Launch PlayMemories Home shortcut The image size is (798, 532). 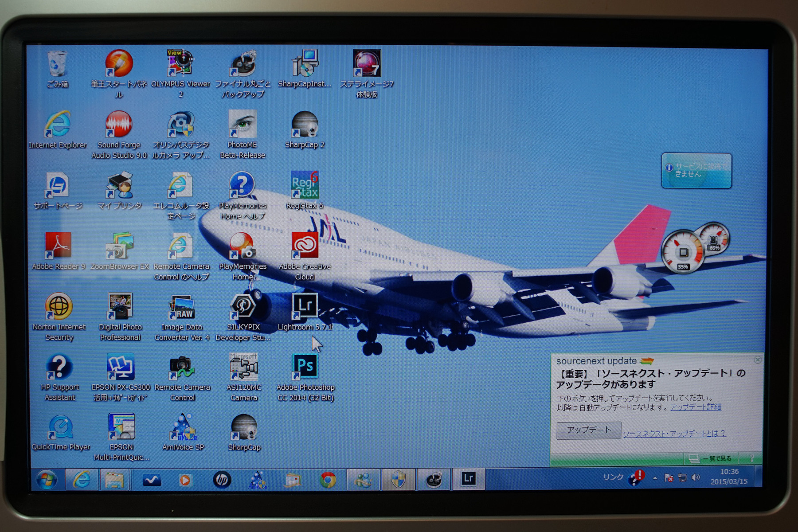[x=243, y=257]
